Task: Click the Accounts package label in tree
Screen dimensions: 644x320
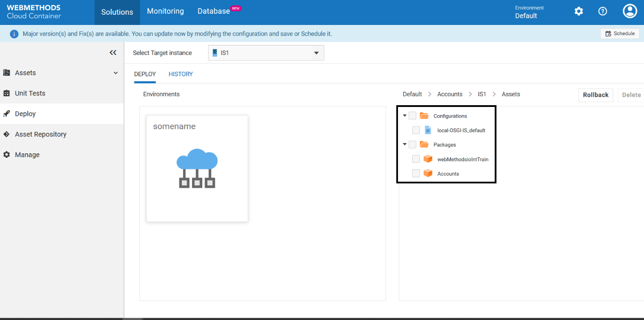Action: 448,174
